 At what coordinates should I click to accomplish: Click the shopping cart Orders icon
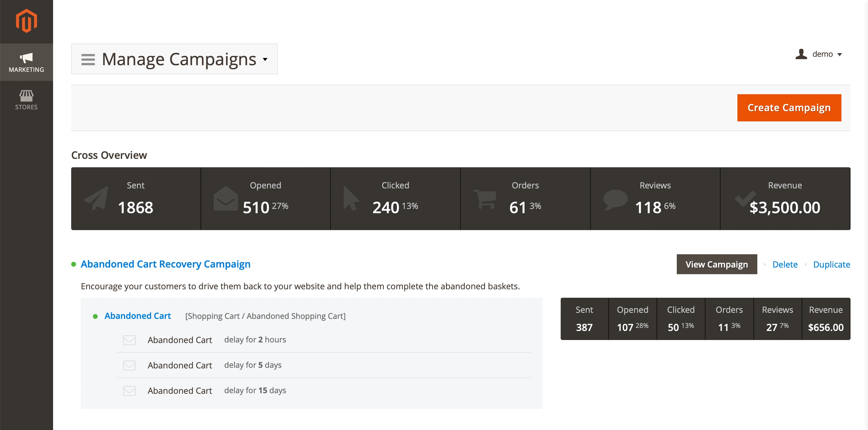coord(485,199)
